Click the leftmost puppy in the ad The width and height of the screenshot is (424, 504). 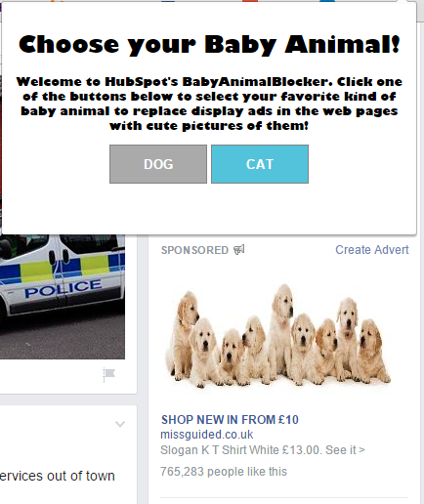pyautogui.click(x=184, y=335)
